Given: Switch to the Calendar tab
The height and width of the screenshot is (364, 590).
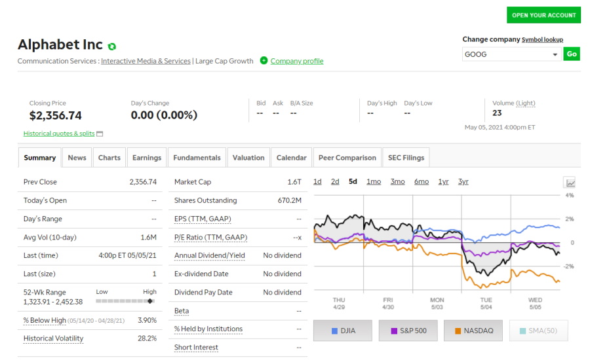Looking at the screenshot, I should click(x=291, y=158).
